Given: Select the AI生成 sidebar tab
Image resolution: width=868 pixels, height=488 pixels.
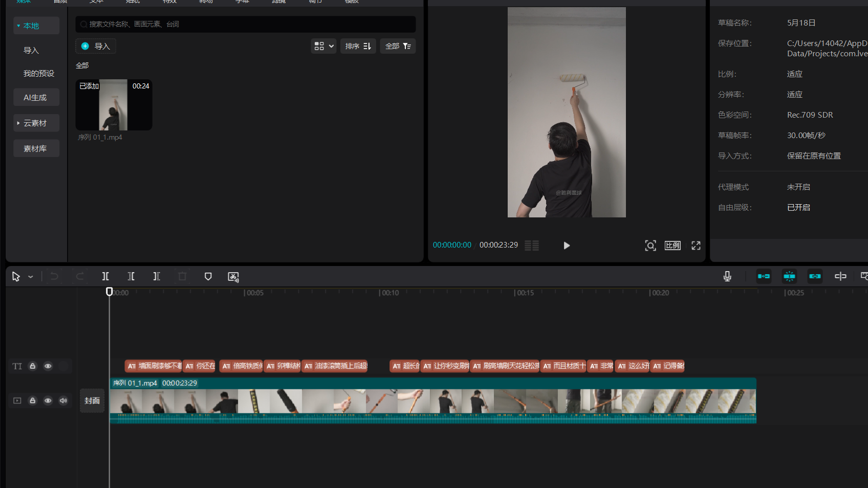Looking at the screenshot, I should [36, 98].
